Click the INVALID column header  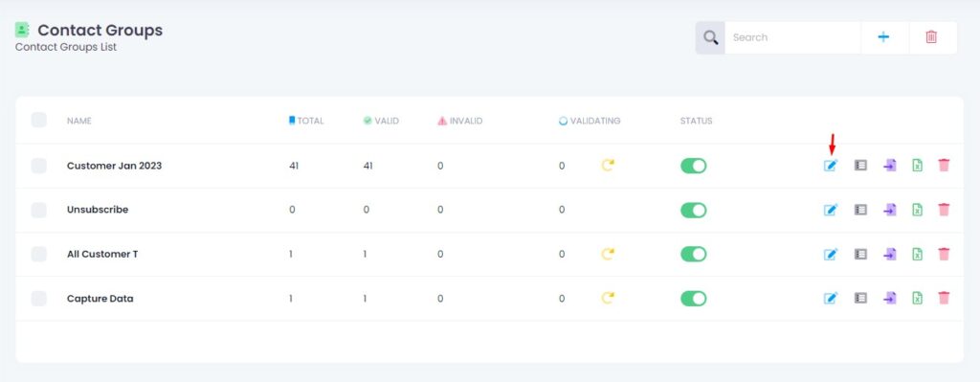[460, 121]
